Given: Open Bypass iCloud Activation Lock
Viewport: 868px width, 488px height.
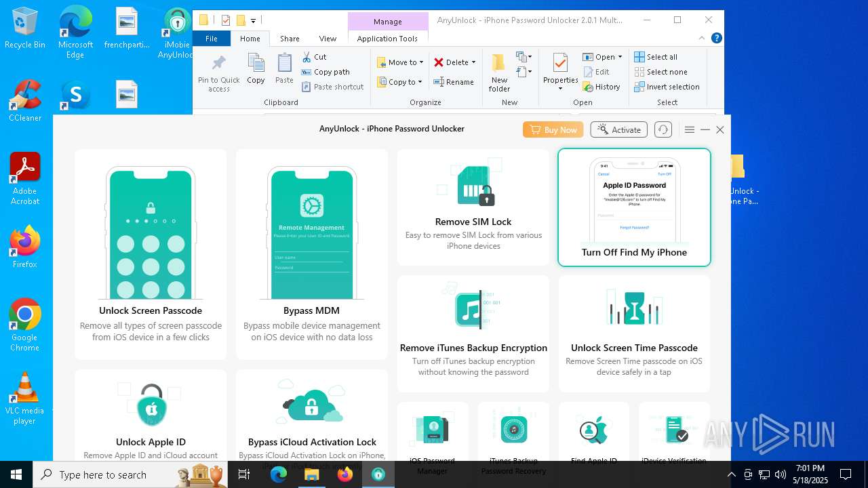Looking at the screenshot, I should [312, 415].
